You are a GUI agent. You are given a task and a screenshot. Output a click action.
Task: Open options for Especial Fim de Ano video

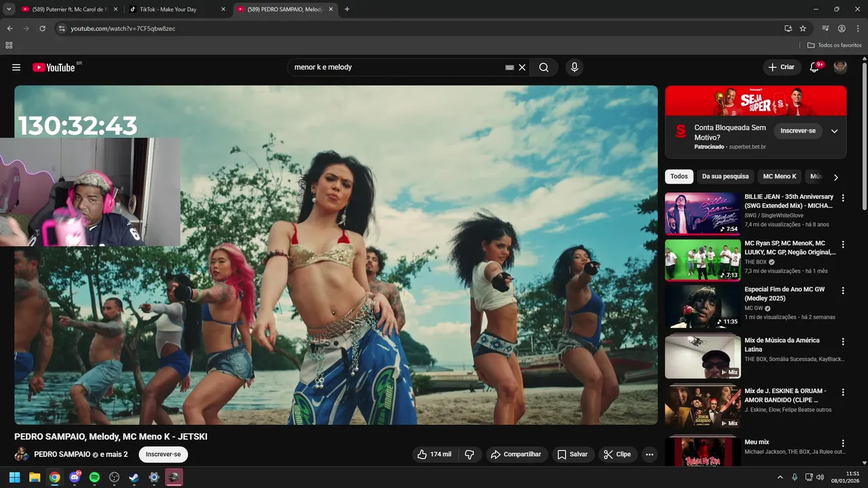coord(843,290)
